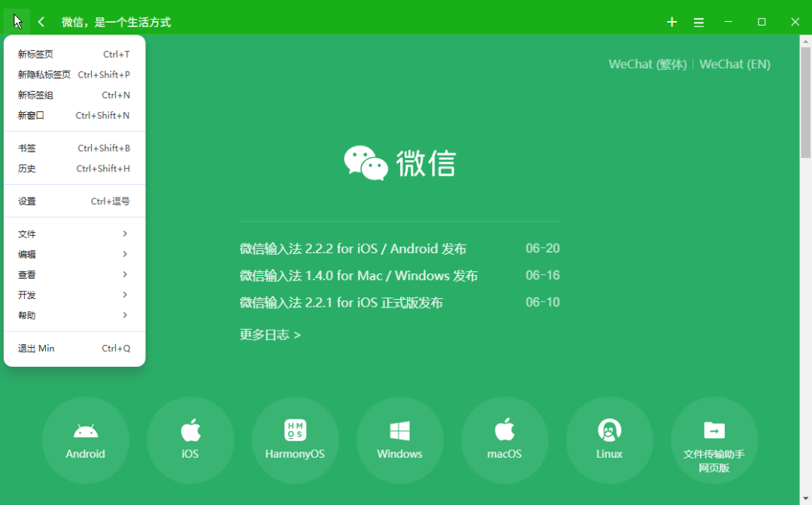The height and width of the screenshot is (505, 812).
Task: Click the 06-16 date text
Action: [x=543, y=275]
